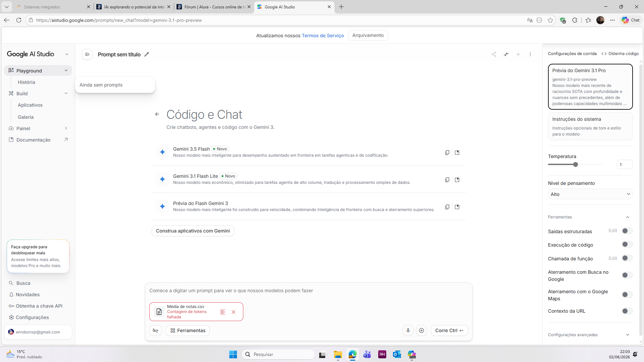Expand the Painel section arrow
The height and width of the screenshot is (362, 644).
[x=66, y=128]
